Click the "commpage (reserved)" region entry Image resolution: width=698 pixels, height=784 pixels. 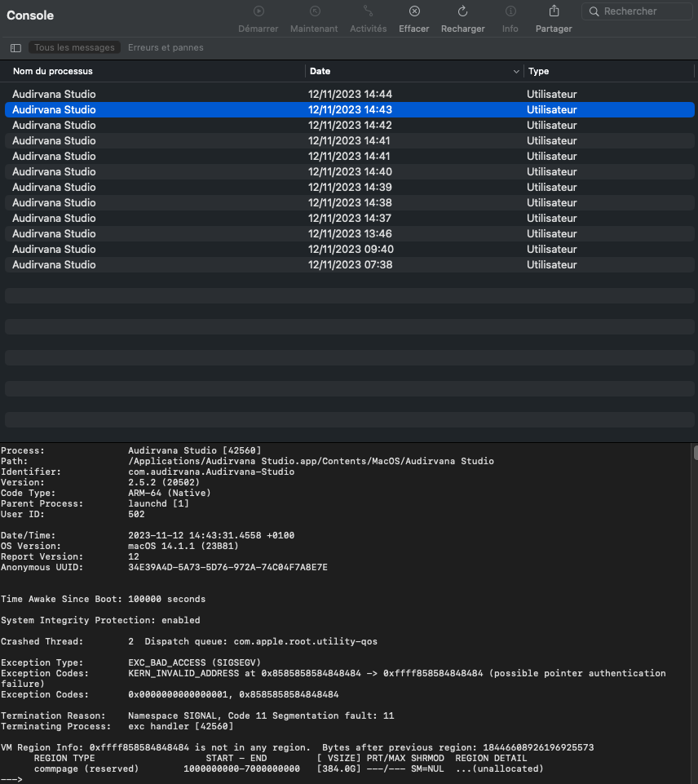(86, 768)
